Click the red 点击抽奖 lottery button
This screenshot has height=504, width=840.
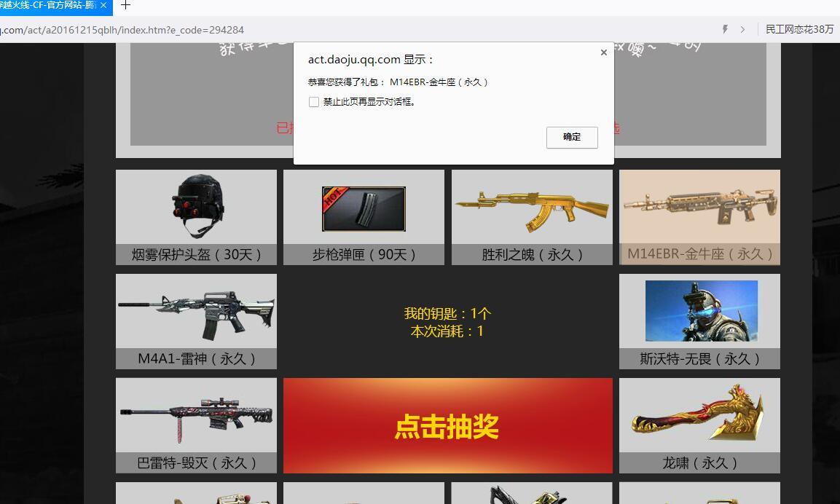(x=448, y=426)
